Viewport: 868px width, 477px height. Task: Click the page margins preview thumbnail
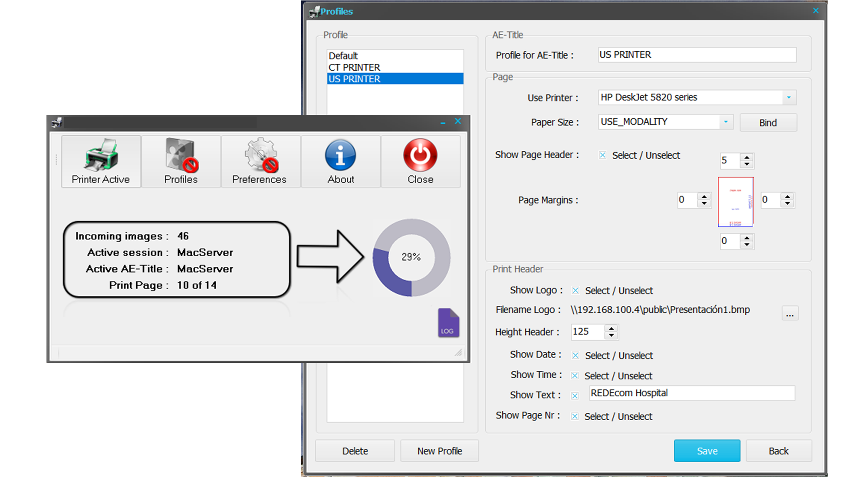(736, 202)
